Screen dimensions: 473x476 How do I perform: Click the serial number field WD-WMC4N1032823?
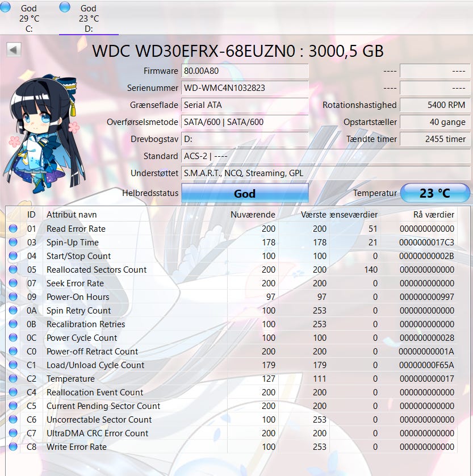click(245, 88)
